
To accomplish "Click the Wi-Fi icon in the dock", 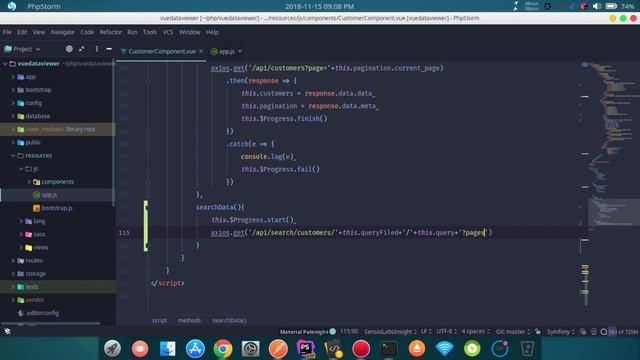I will tap(444, 349).
